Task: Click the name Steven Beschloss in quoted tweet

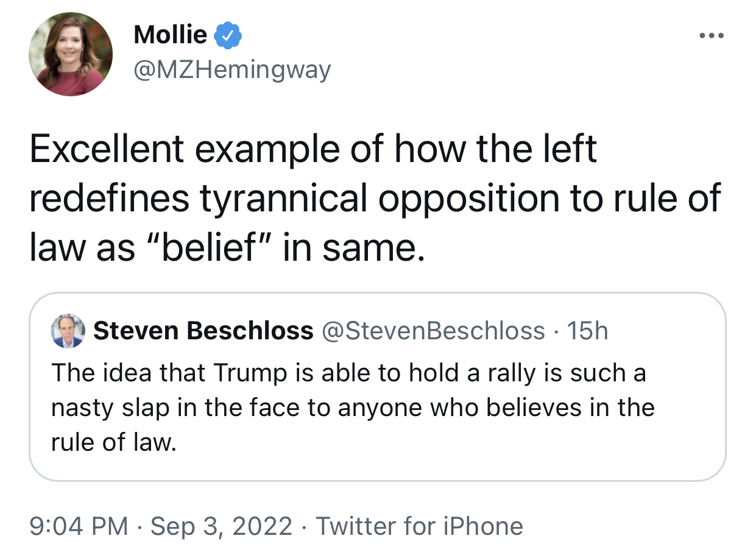Action: tap(203, 331)
